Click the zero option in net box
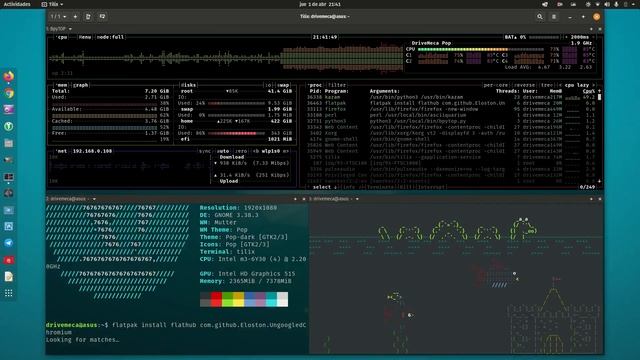 click(x=241, y=151)
